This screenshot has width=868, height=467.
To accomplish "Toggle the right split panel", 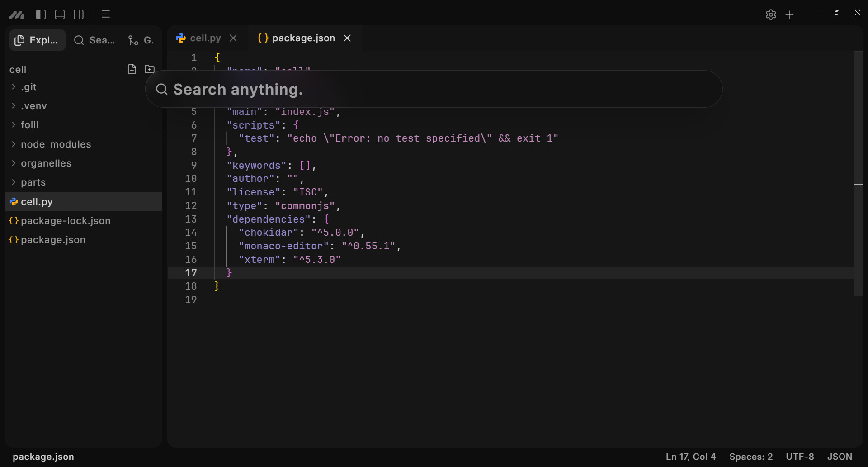I will coord(79,14).
